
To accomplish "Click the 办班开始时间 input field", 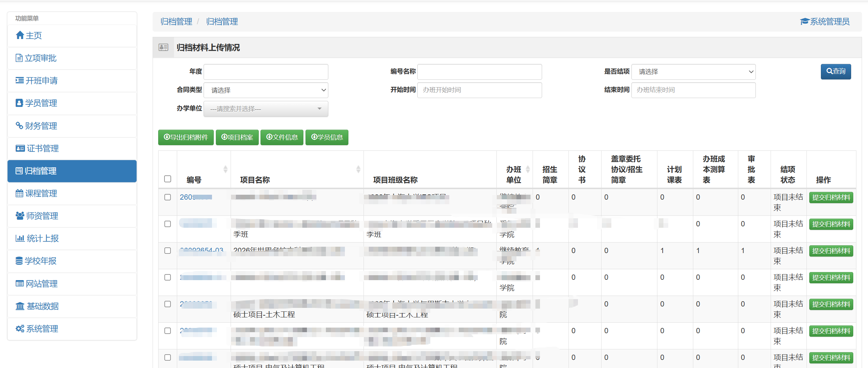I will click(479, 90).
